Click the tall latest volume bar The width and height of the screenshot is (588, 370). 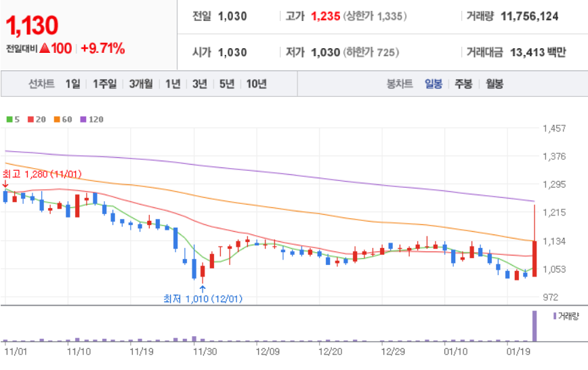coord(534,326)
